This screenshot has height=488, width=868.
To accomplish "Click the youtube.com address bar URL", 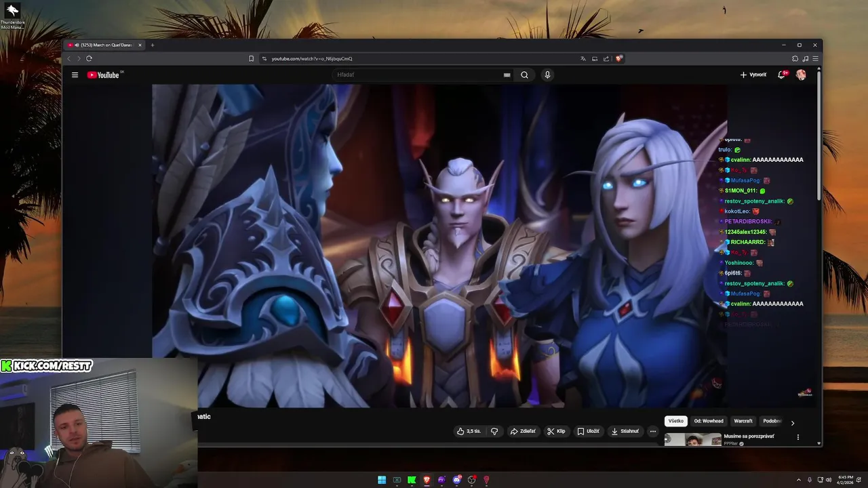I will pos(312,59).
